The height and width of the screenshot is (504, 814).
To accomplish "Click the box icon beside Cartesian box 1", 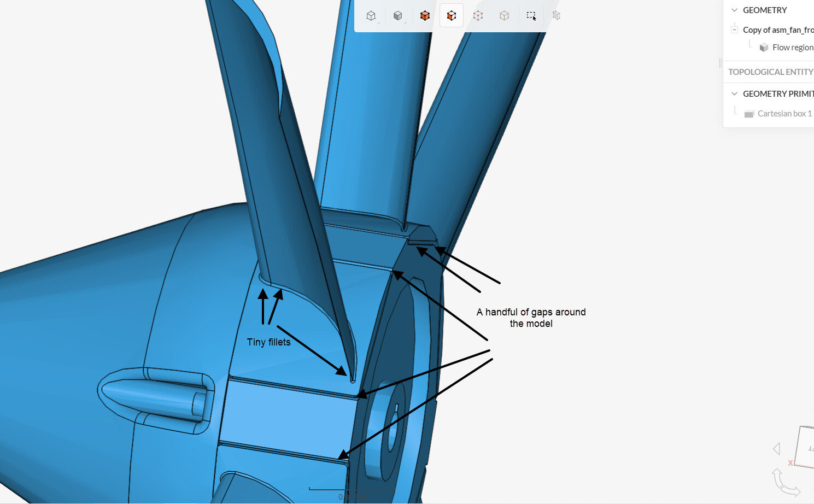I will click(749, 114).
